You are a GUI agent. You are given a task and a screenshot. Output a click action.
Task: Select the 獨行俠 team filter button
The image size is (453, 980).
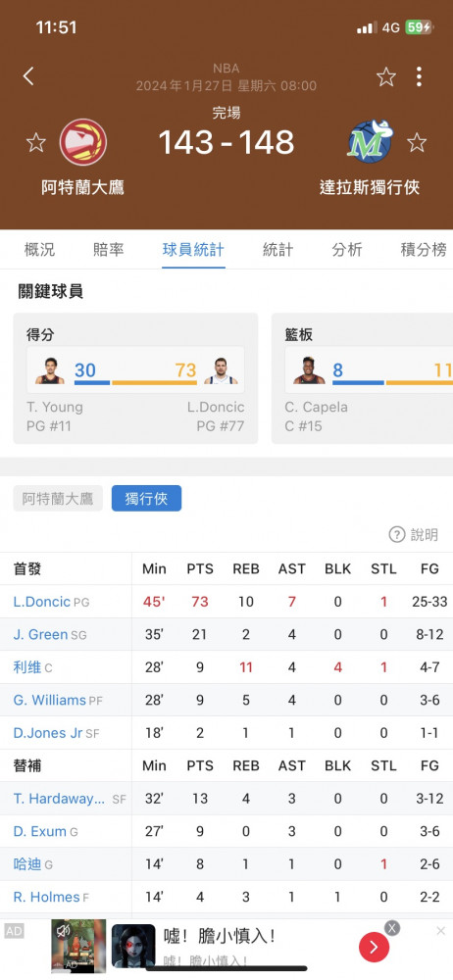click(146, 499)
